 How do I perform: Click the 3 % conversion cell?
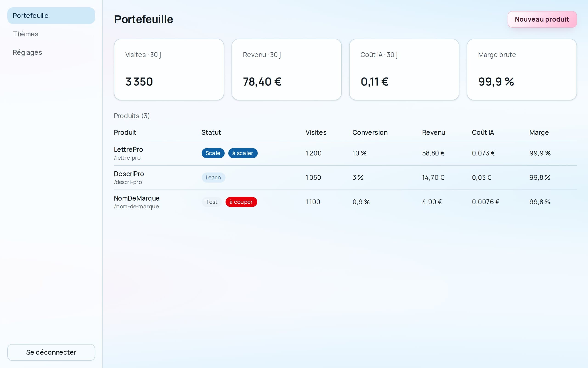click(358, 177)
